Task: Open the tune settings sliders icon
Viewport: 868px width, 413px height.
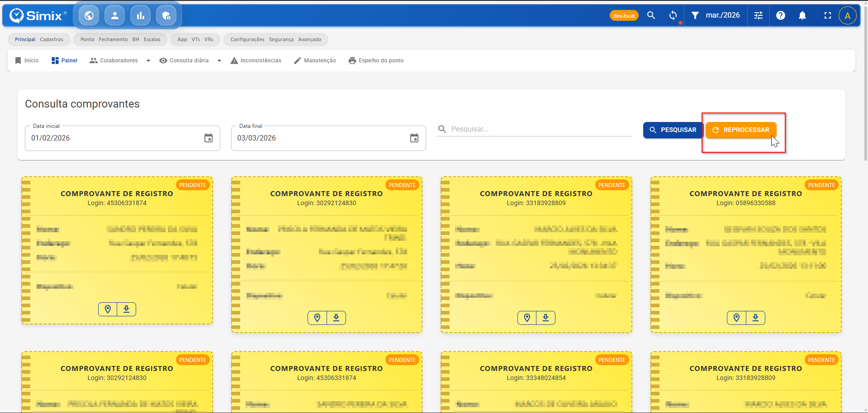Action: pyautogui.click(x=759, y=15)
